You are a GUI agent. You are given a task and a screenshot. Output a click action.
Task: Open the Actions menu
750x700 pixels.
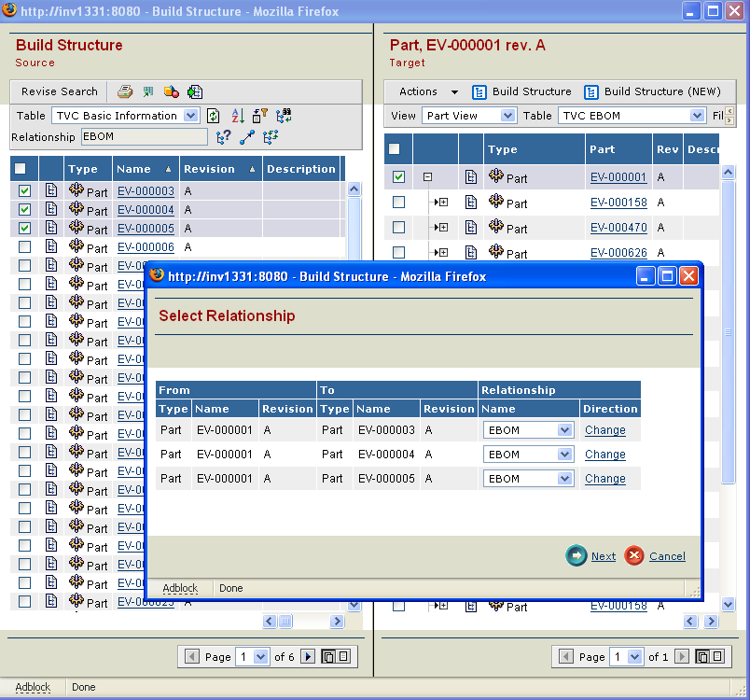(x=427, y=91)
